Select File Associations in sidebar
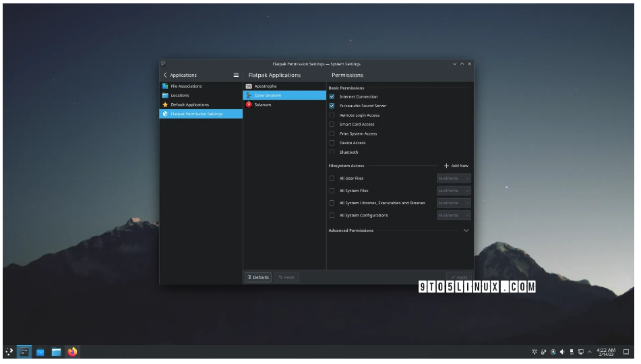 [x=201, y=86]
